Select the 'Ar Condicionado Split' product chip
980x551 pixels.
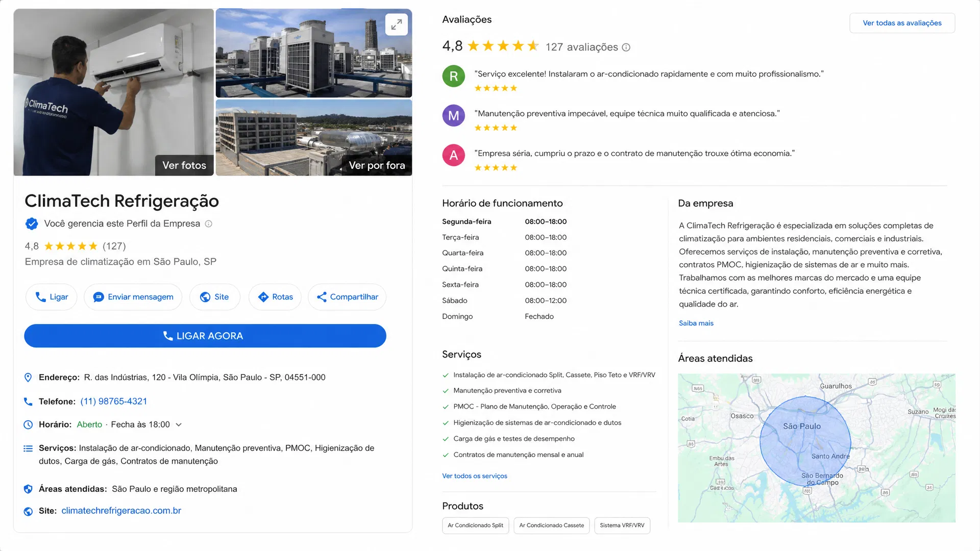click(x=475, y=525)
